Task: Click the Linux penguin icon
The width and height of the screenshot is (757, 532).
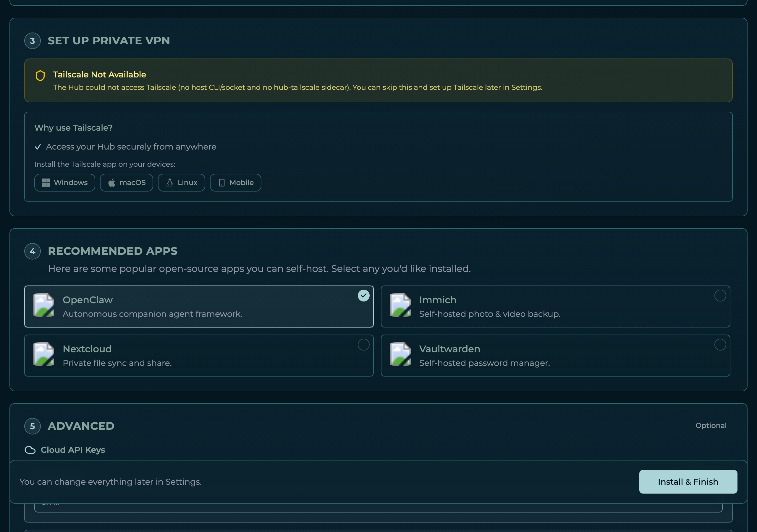Action: coord(170,183)
